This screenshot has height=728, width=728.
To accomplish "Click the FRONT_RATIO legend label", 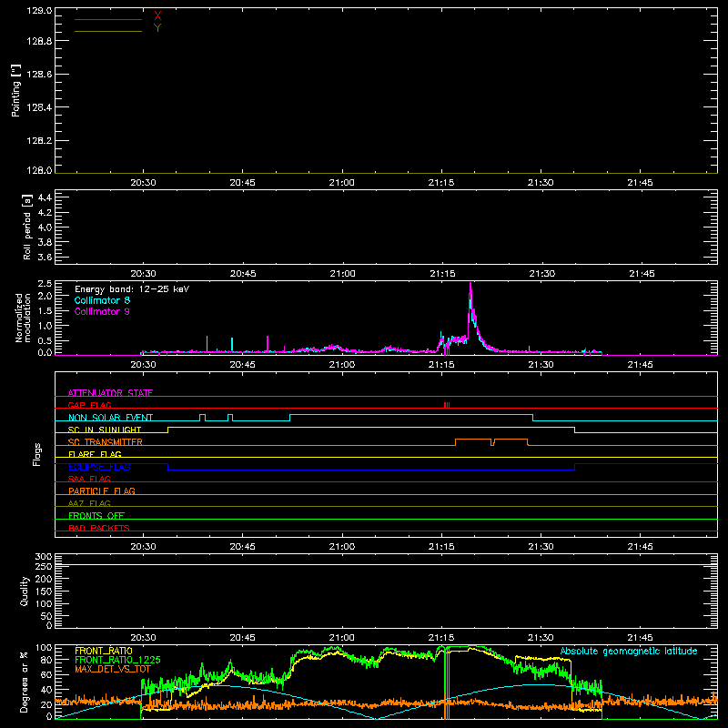I will click(x=104, y=651).
